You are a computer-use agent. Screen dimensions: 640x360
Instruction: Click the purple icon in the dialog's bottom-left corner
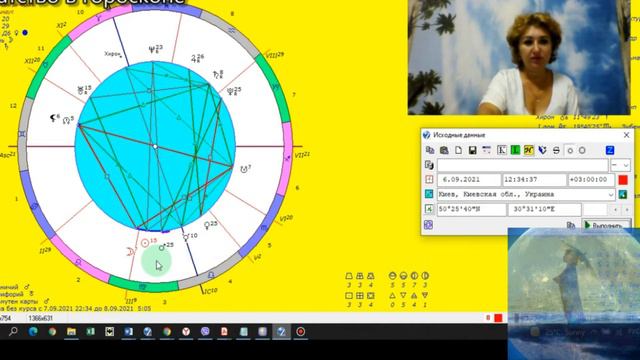(428, 224)
